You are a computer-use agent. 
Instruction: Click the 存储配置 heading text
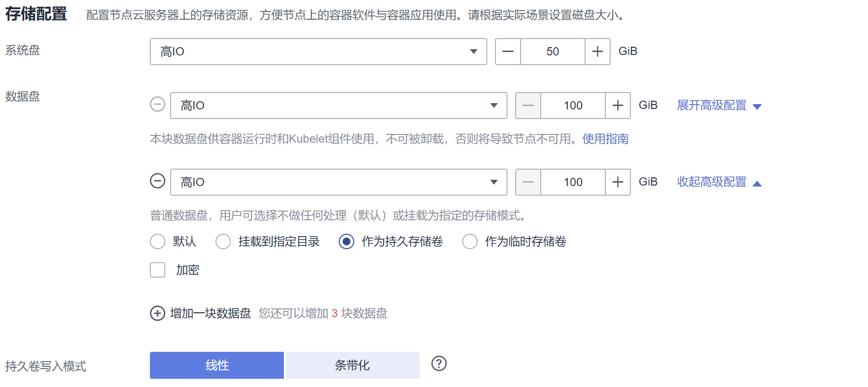[x=36, y=13]
